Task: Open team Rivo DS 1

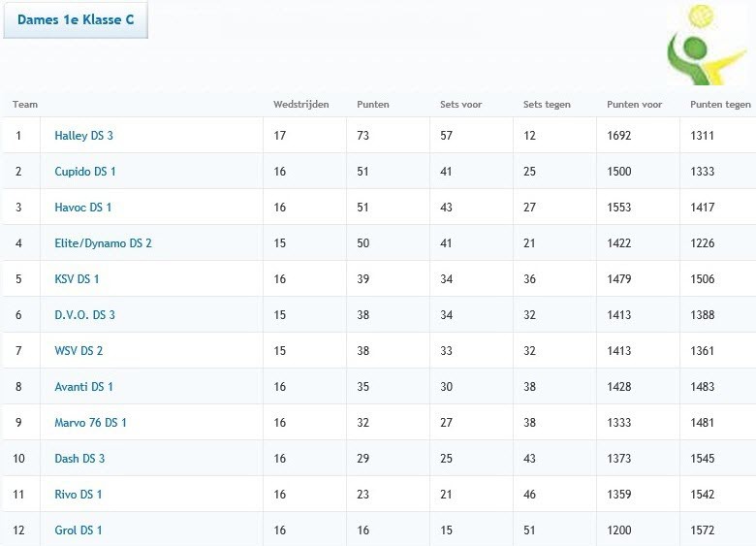Action: point(79,495)
